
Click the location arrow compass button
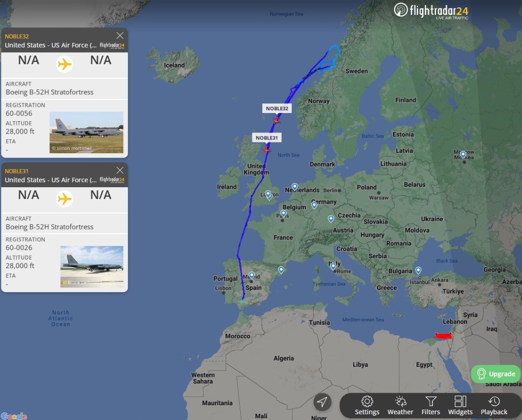[x=322, y=402]
